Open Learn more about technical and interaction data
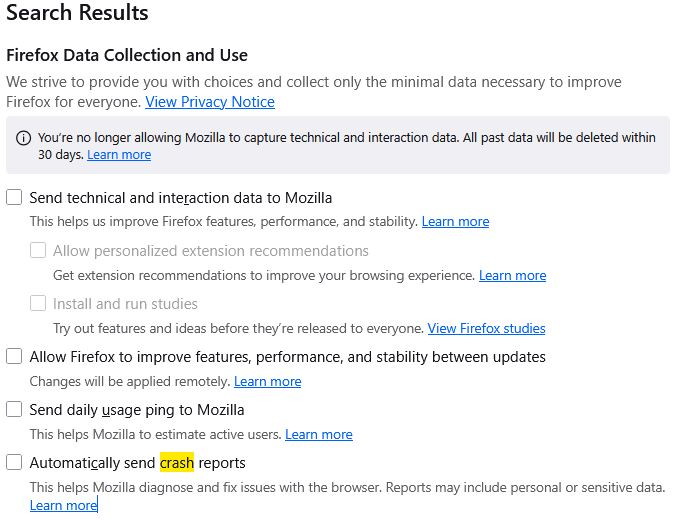The image size is (676, 523). (x=455, y=222)
